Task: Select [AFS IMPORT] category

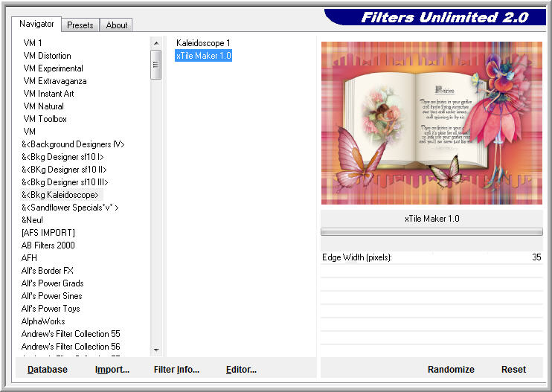Action: tap(48, 233)
